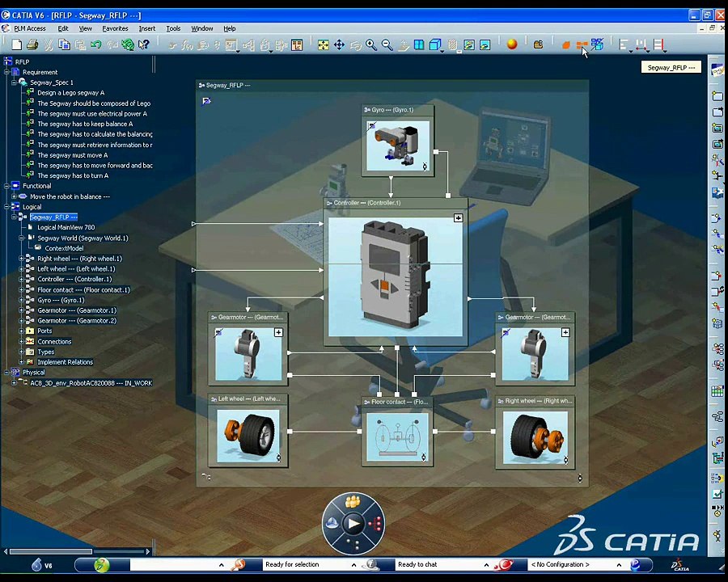Screen dimensions: 728x582
Task: Click the green globe icon in bottom bar
Action: 102,565
